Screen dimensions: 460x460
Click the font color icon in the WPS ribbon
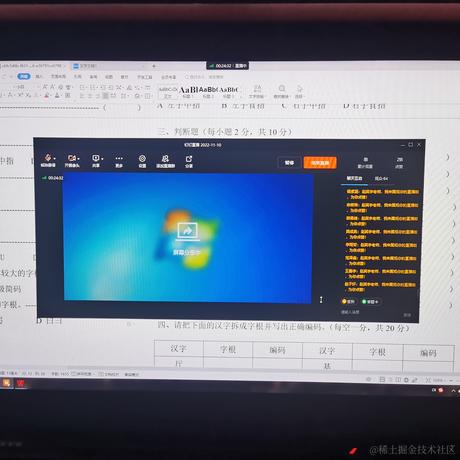57,96
